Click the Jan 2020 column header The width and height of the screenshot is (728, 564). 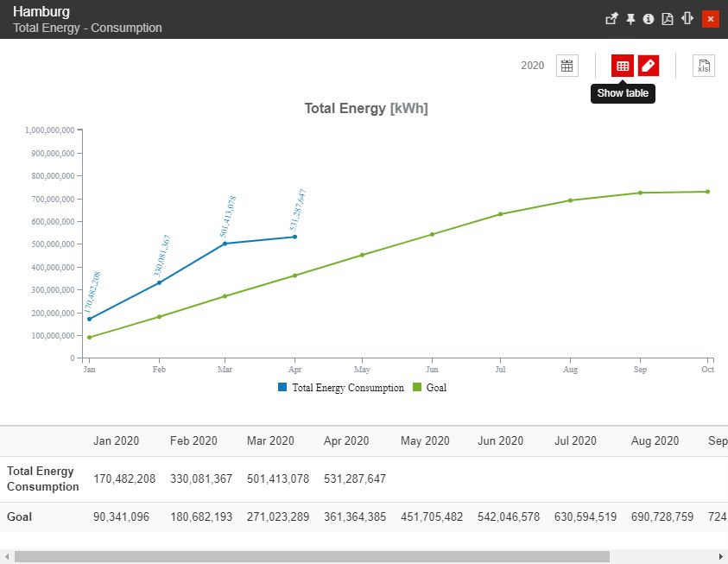117,440
